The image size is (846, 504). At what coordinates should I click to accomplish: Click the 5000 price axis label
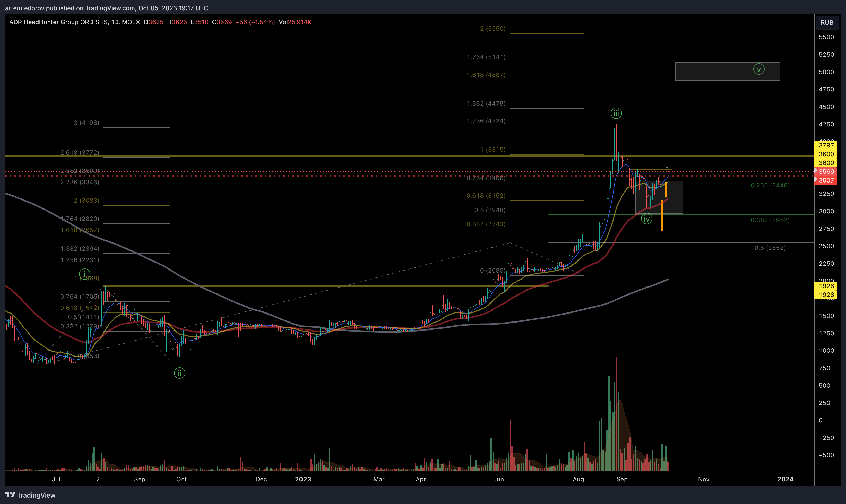tap(826, 72)
